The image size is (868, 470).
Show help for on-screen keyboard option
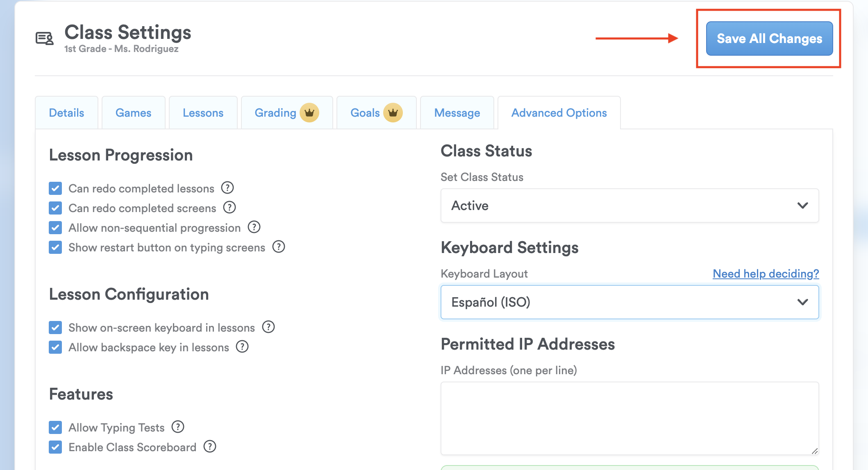pyautogui.click(x=268, y=327)
